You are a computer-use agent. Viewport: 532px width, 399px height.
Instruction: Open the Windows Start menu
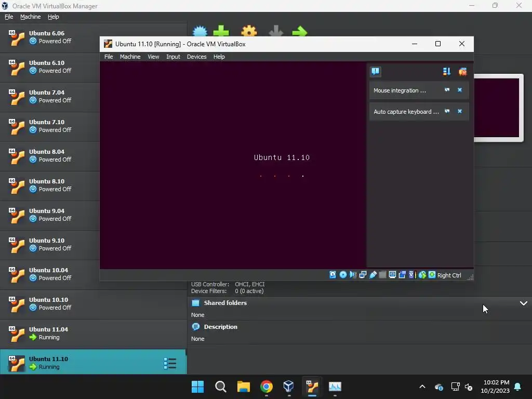click(197, 387)
